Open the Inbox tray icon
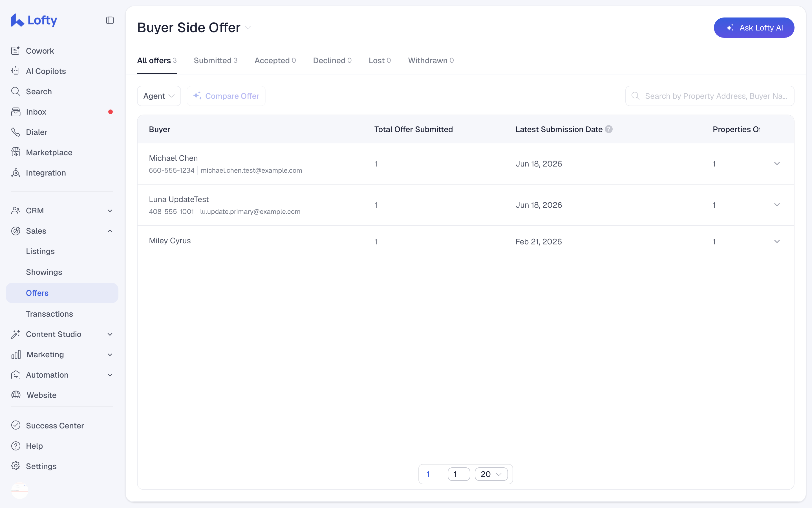This screenshot has height=508, width=812. [16, 112]
